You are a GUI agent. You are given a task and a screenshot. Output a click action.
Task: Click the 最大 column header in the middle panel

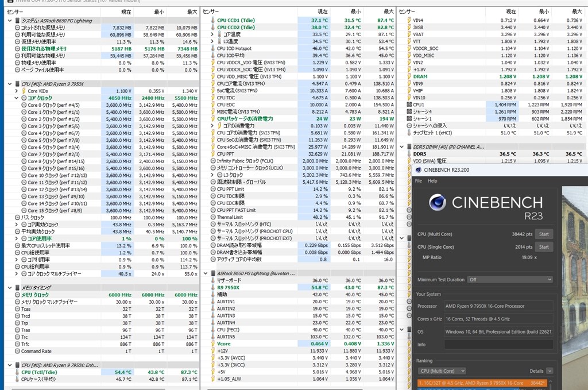pos(389,11)
